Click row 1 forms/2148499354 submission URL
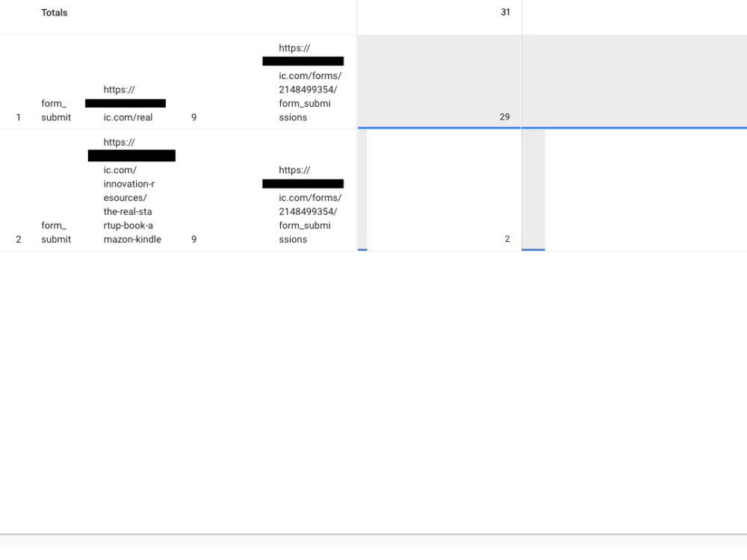The width and height of the screenshot is (747, 560). coord(303,83)
